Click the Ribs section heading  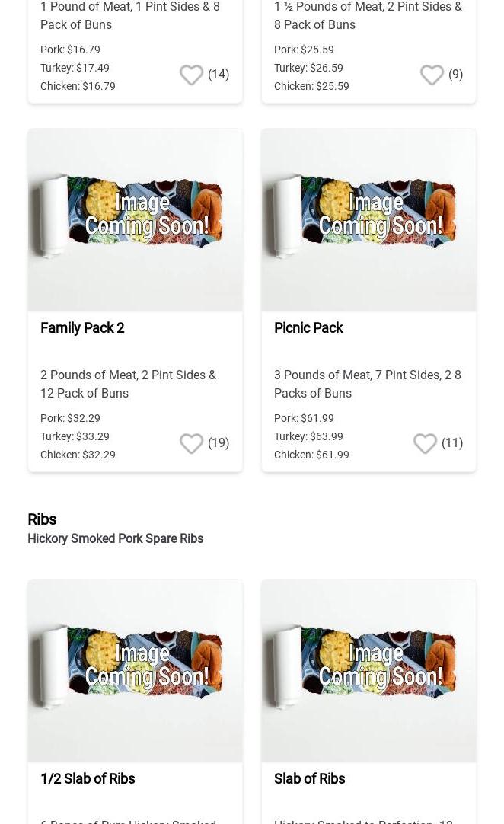coord(42,519)
